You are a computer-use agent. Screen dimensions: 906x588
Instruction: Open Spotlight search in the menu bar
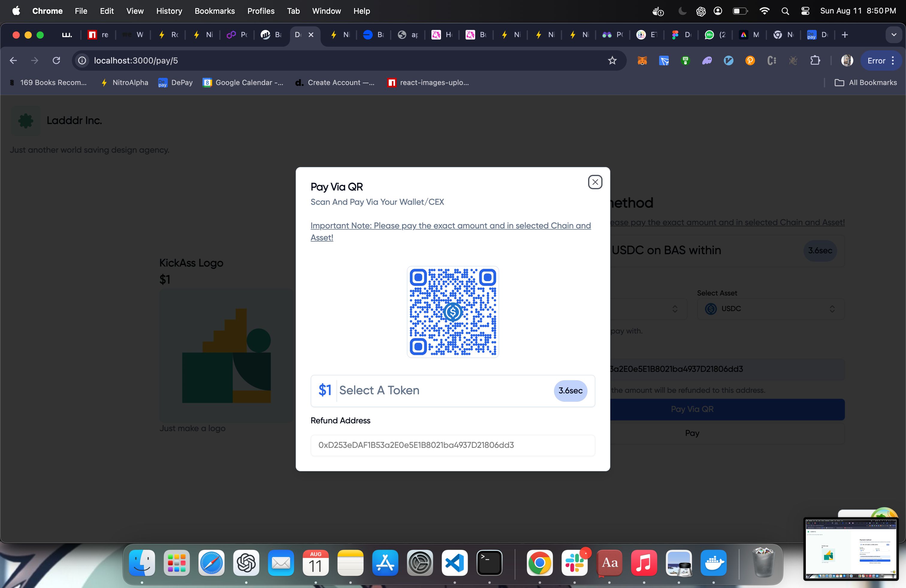point(785,11)
